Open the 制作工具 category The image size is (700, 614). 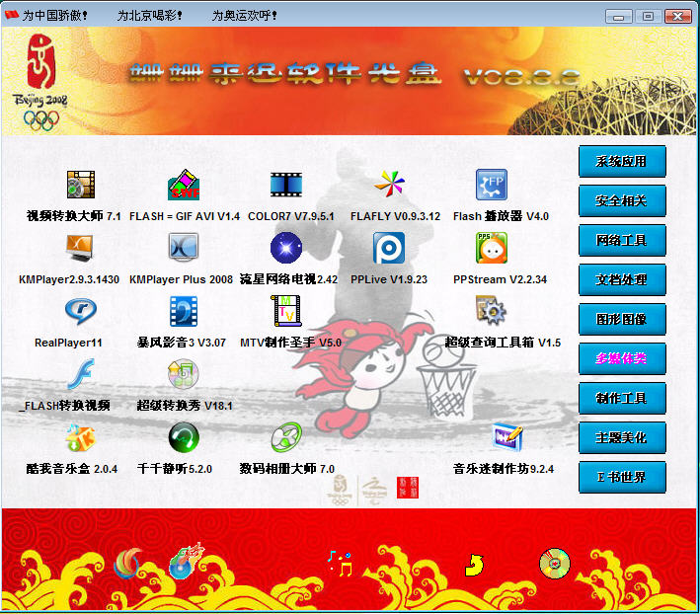[621, 398]
